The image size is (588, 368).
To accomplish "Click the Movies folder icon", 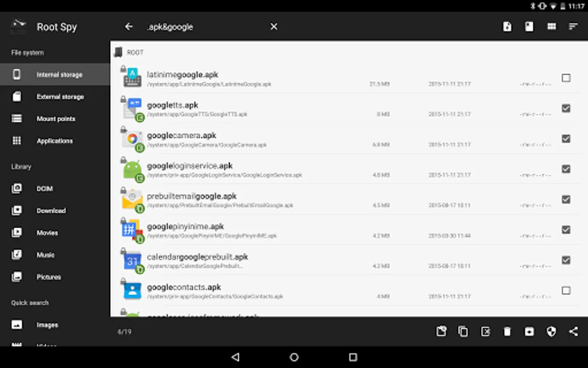I will 17,233.
